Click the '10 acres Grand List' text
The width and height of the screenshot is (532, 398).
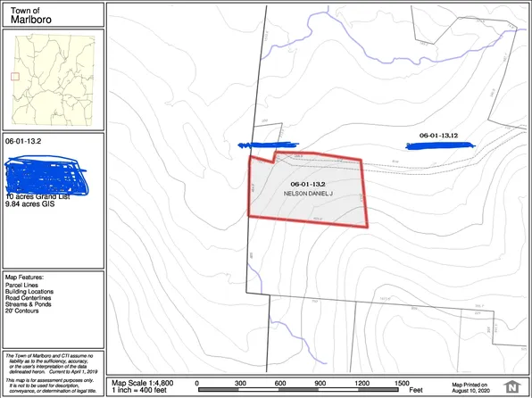click(37, 197)
